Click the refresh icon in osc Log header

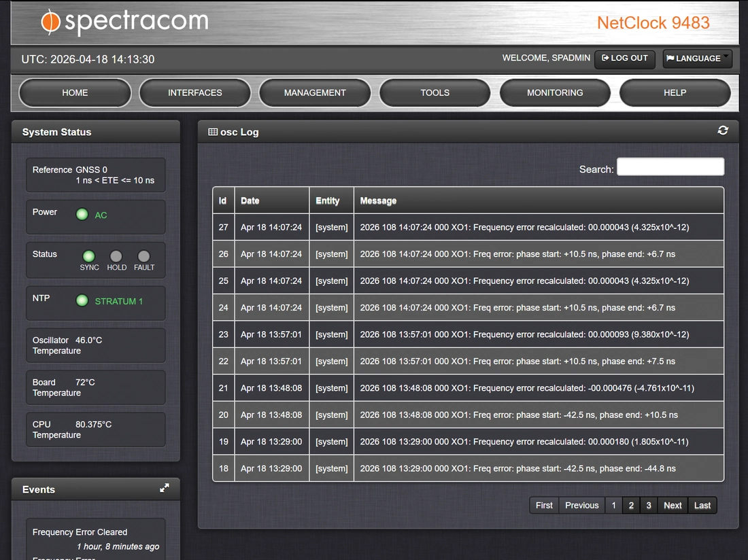723,130
